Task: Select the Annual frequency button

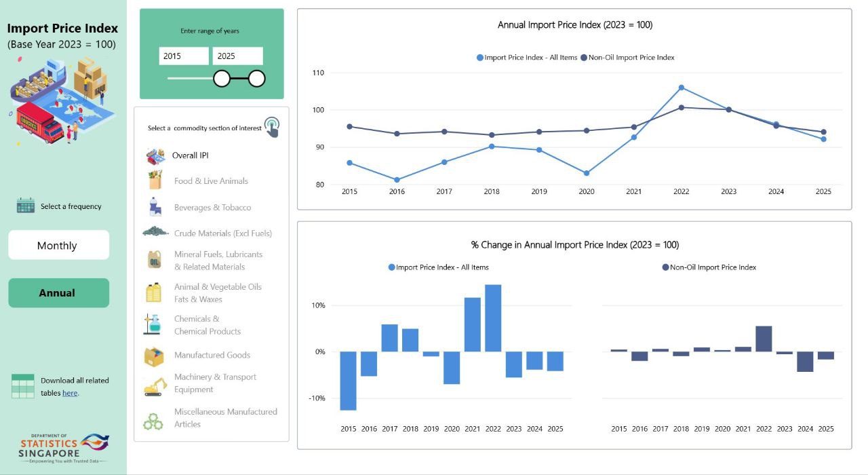Action: (x=58, y=293)
